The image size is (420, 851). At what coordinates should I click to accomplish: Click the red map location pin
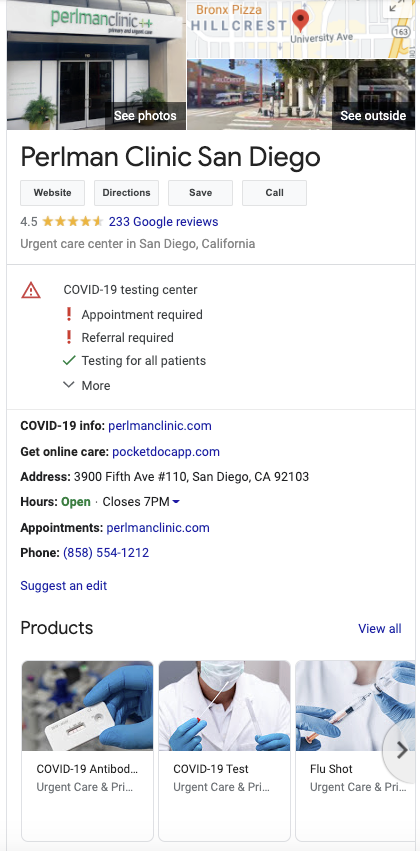click(300, 21)
